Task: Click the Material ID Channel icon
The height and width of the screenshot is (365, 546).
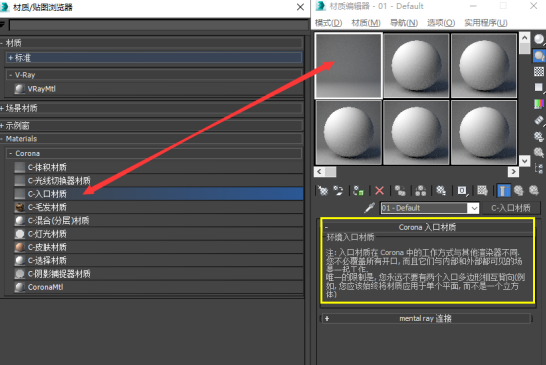Action: tap(462, 191)
